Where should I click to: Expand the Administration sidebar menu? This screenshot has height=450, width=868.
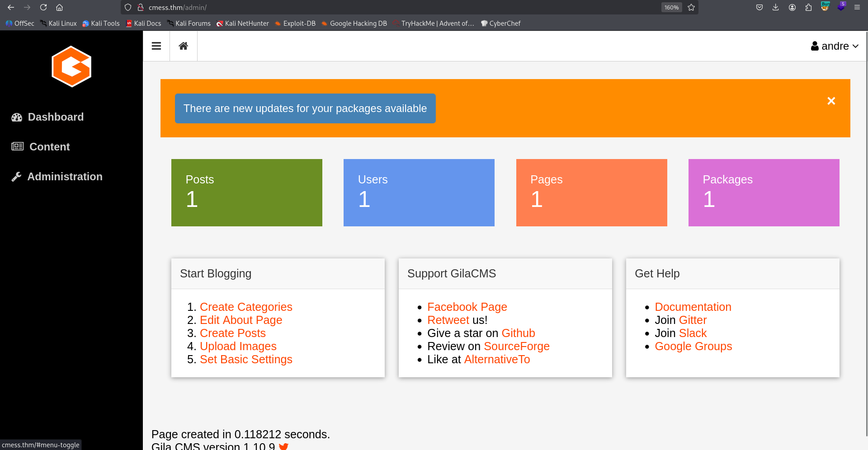click(x=65, y=177)
